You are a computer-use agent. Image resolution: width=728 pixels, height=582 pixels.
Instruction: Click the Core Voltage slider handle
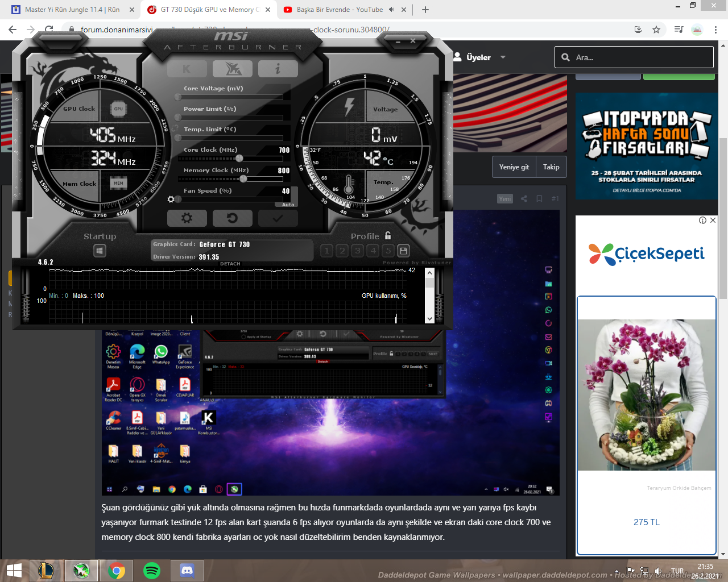tap(178, 97)
